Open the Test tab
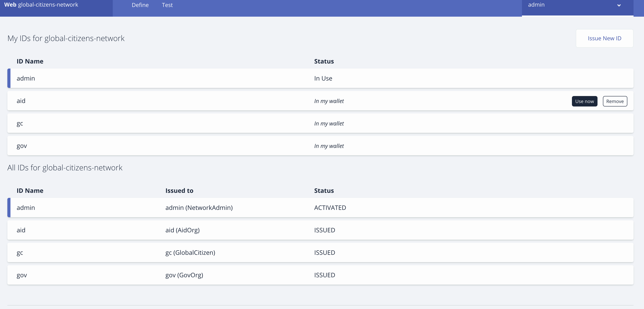 167,5
